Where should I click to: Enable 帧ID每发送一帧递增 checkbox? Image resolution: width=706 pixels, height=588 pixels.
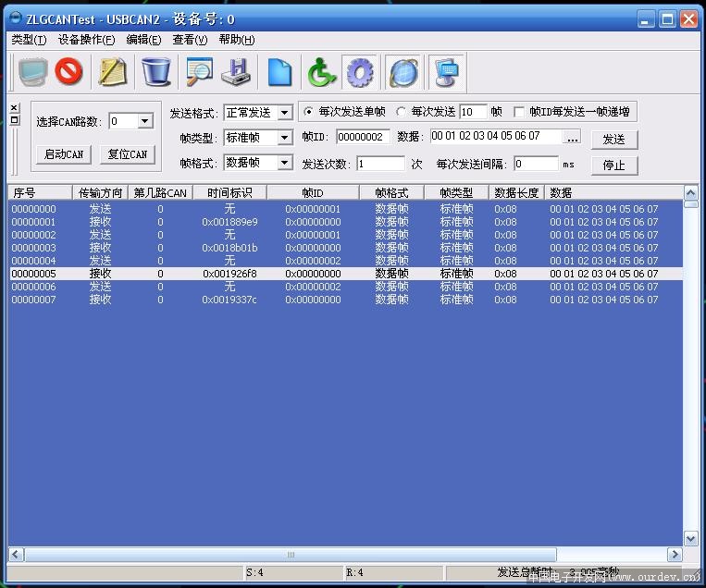519,111
